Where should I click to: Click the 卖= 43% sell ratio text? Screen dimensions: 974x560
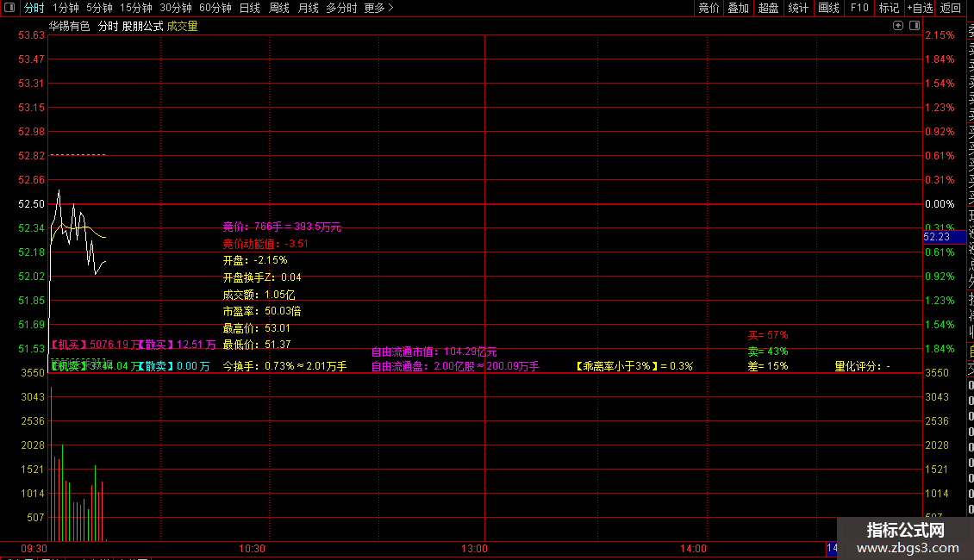click(x=768, y=352)
